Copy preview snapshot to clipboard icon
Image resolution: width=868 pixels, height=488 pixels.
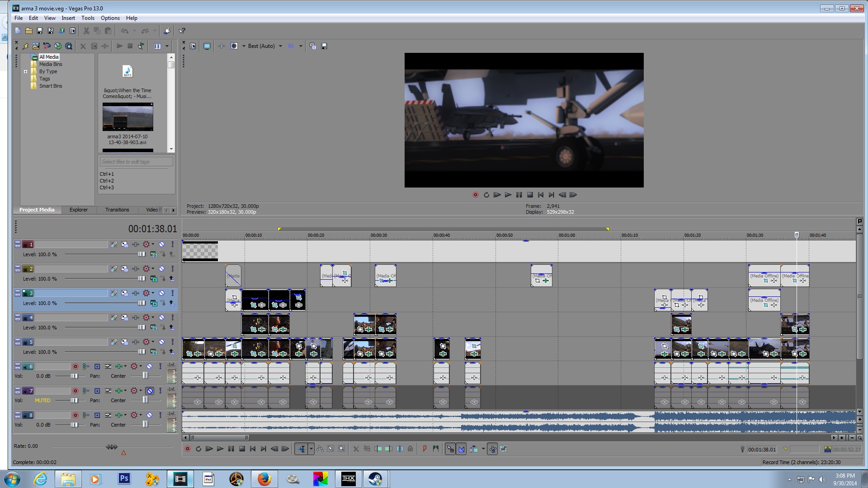tap(313, 46)
